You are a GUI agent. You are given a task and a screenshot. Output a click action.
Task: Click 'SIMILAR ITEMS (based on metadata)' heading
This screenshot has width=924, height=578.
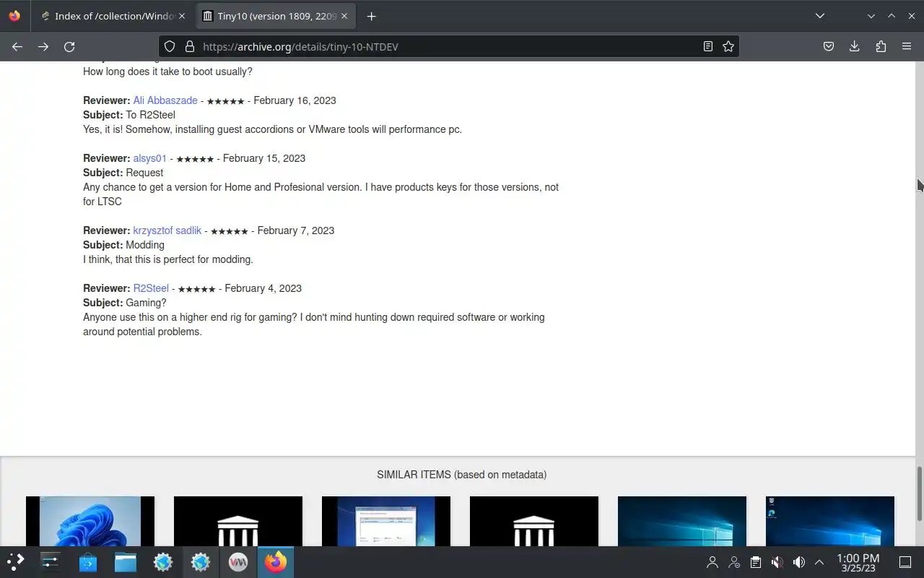pos(461,475)
